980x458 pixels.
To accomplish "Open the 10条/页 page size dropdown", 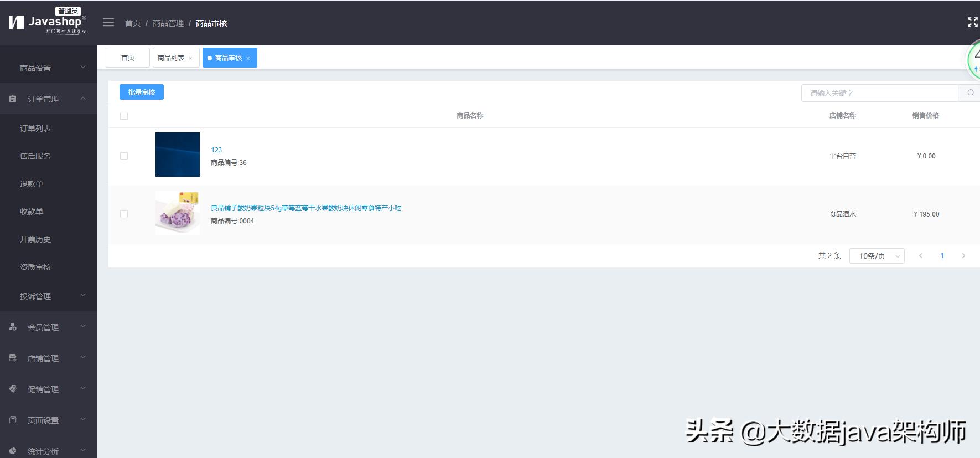I will pyautogui.click(x=877, y=255).
